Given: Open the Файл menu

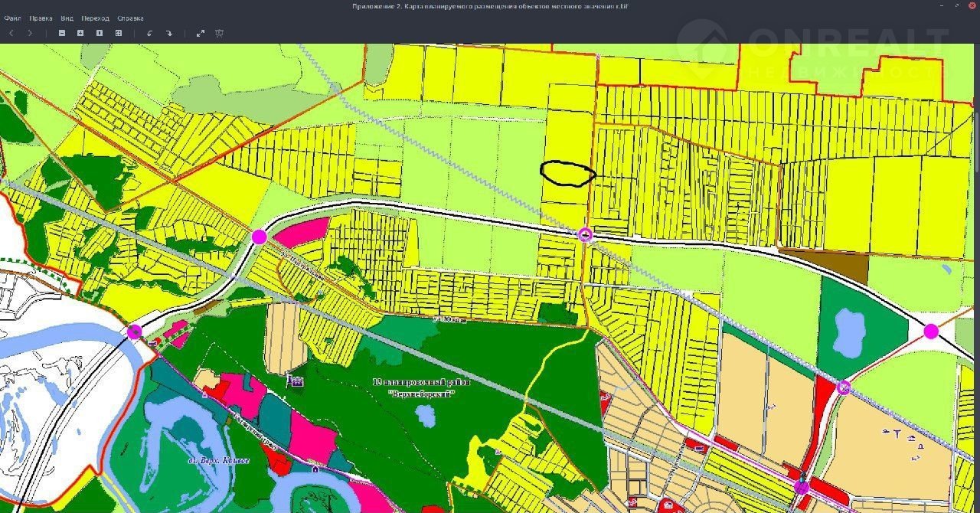Looking at the screenshot, I should (12, 18).
